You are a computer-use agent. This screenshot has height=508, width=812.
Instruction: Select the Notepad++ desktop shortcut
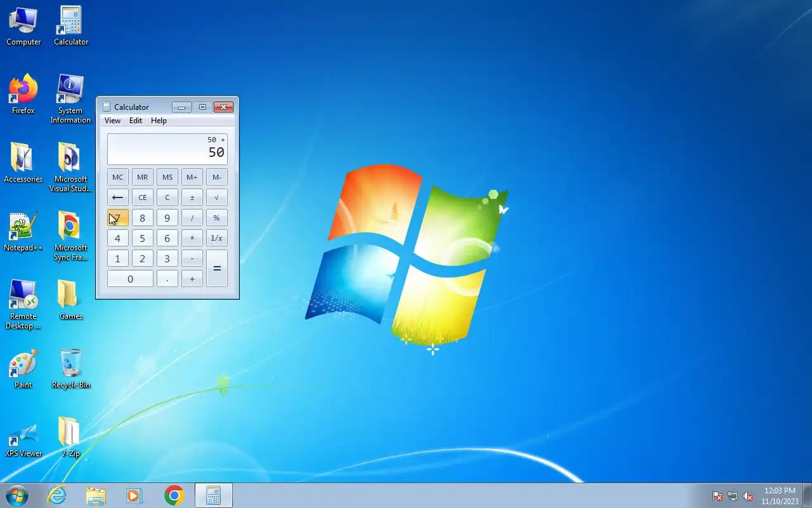(x=23, y=232)
